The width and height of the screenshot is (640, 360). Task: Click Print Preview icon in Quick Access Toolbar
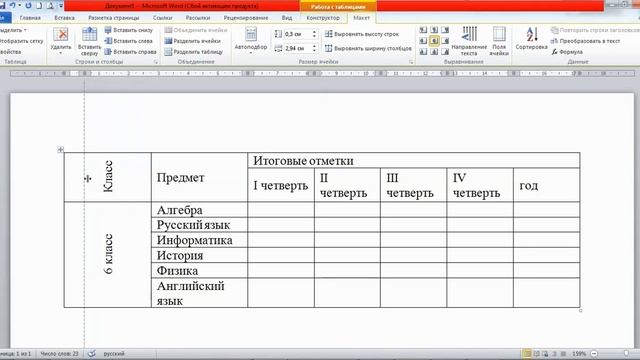(50, 5)
